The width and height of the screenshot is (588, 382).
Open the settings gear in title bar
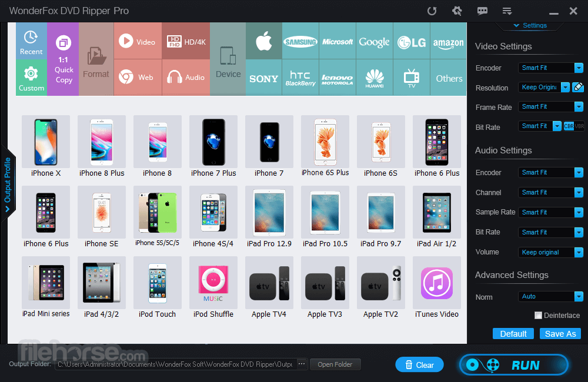pyautogui.click(x=457, y=11)
